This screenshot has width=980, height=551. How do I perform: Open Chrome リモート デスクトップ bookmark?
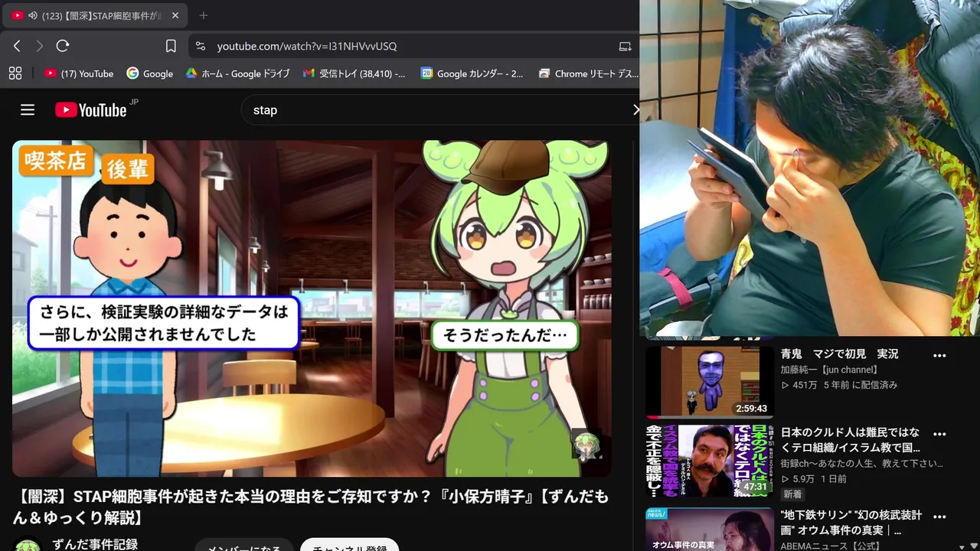(x=588, y=73)
